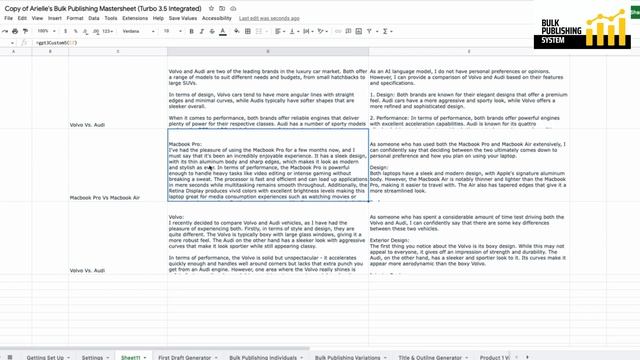
Task: Select the column D header
Action: (268, 51)
